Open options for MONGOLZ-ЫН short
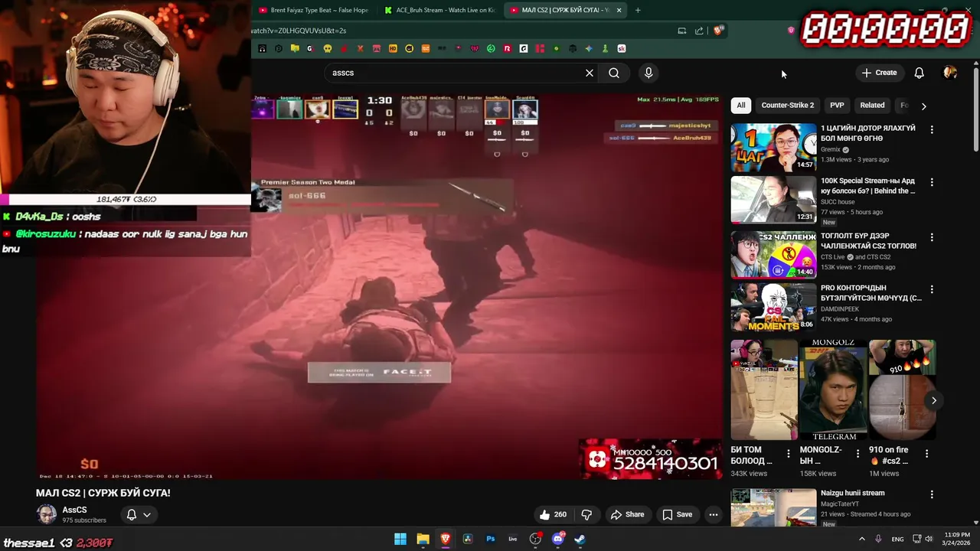The width and height of the screenshot is (980, 551). click(857, 453)
